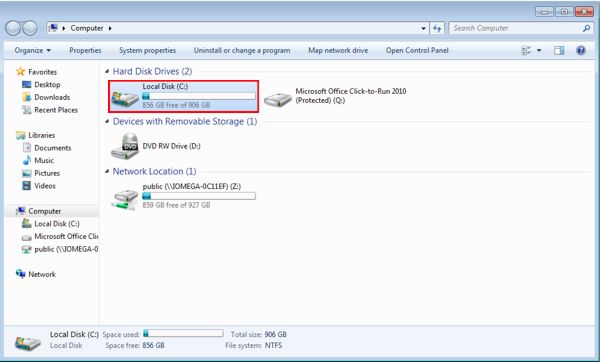This screenshot has width=600, height=362.
Task: Click the Recent Places icon
Action: pyautogui.click(x=26, y=110)
